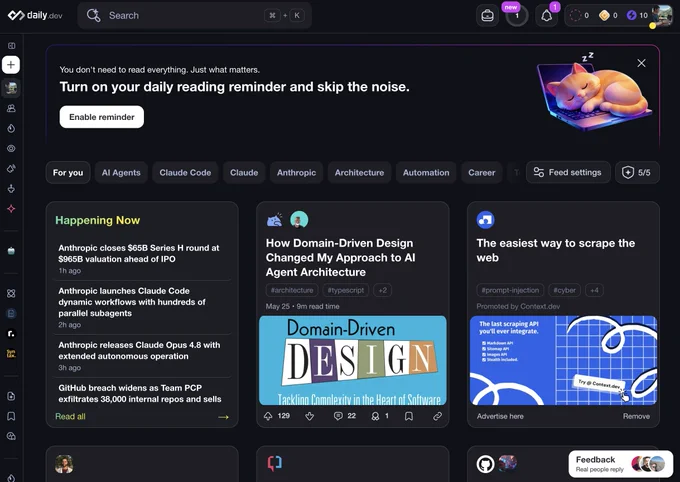
Task: Open Bookmarks icon in sidebar
Action: (x=11, y=416)
